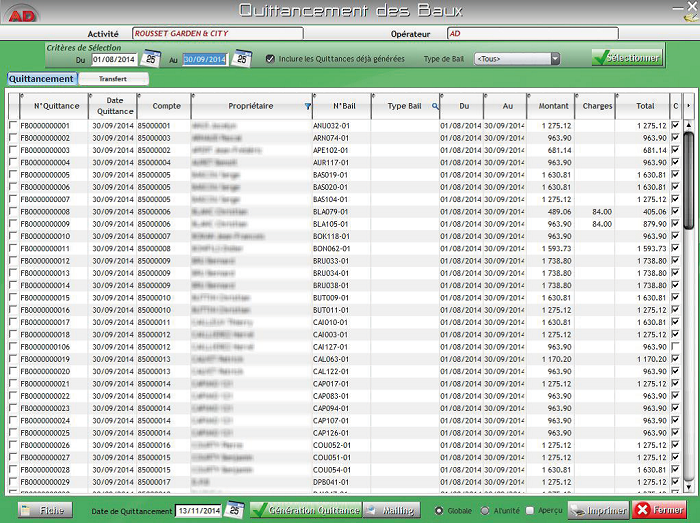This screenshot has width=700, height=523.
Task: Click the Date de Quittancement input field
Action: 198,510
